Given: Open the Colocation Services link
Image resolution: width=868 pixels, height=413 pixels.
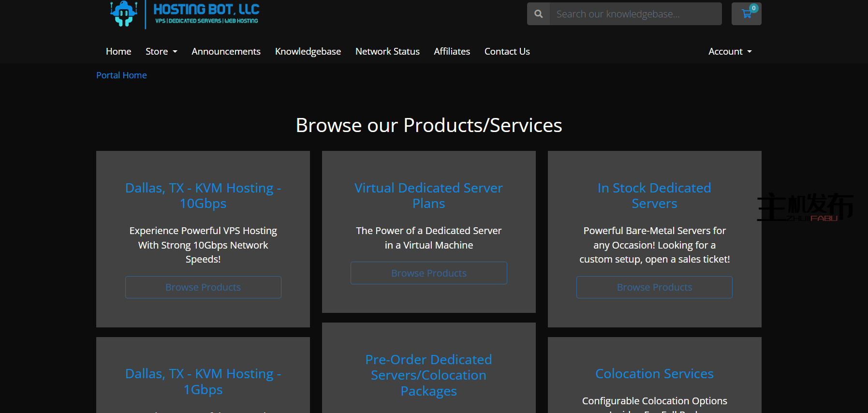Looking at the screenshot, I should click(654, 373).
